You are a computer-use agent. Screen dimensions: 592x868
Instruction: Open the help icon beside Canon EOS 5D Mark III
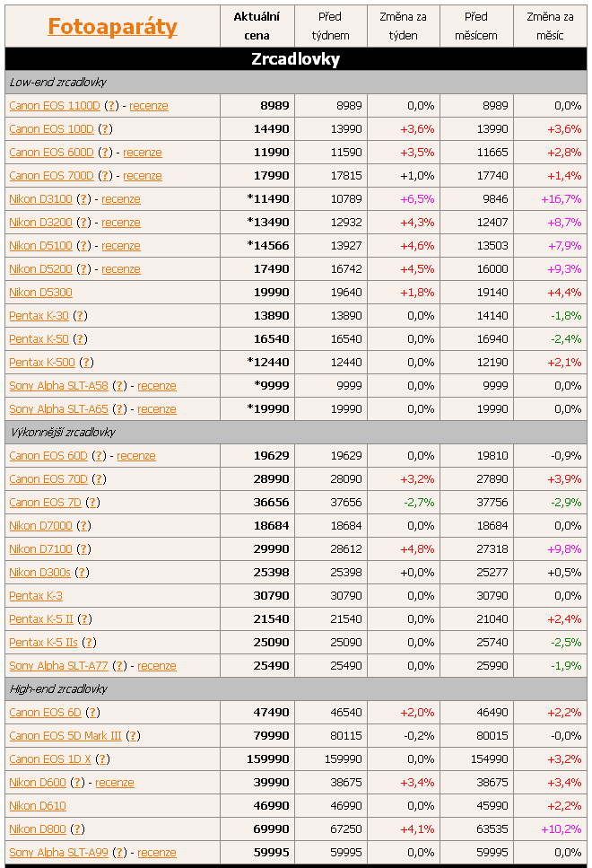click(133, 736)
